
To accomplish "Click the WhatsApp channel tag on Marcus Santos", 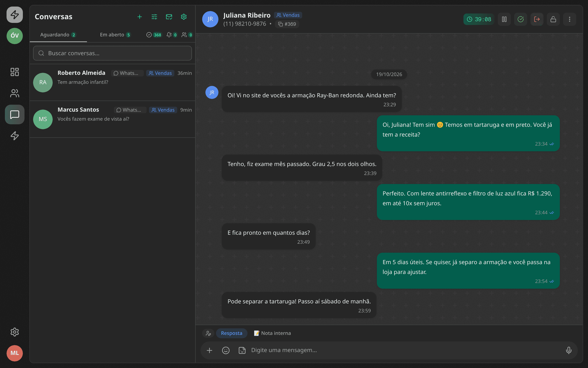I will 130,110.
